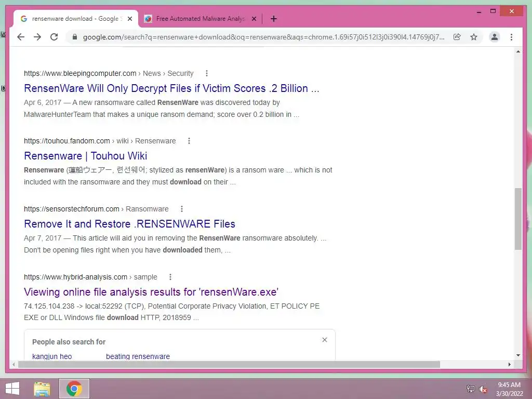Open the clock showing 9:45 AM
The height and width of the screenshot is (399, 532).
click(509, 389)
